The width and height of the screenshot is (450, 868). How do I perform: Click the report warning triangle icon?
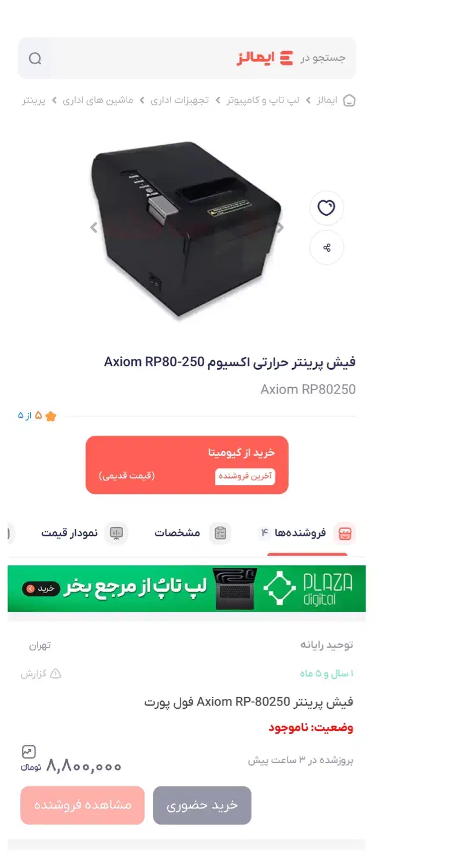click(56, 674)
